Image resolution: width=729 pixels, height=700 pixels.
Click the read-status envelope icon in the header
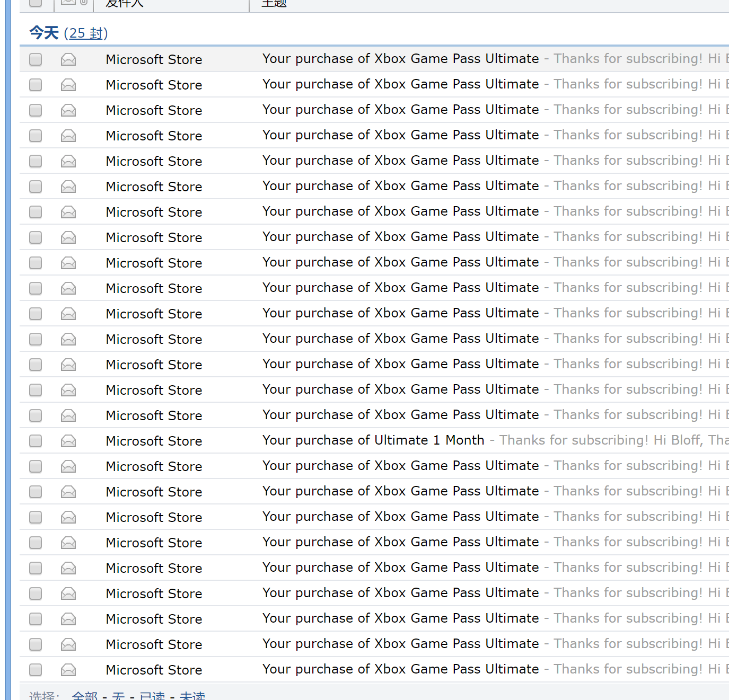(68, 2)
